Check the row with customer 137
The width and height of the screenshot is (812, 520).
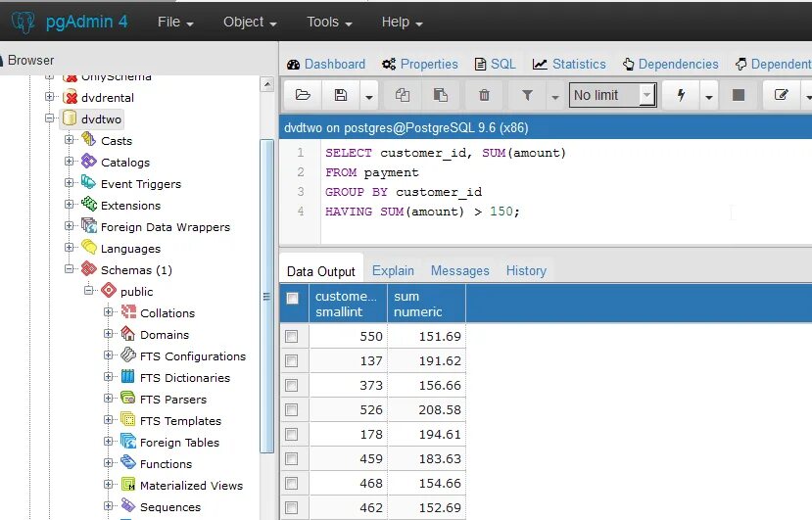click(x=292, y=360)
